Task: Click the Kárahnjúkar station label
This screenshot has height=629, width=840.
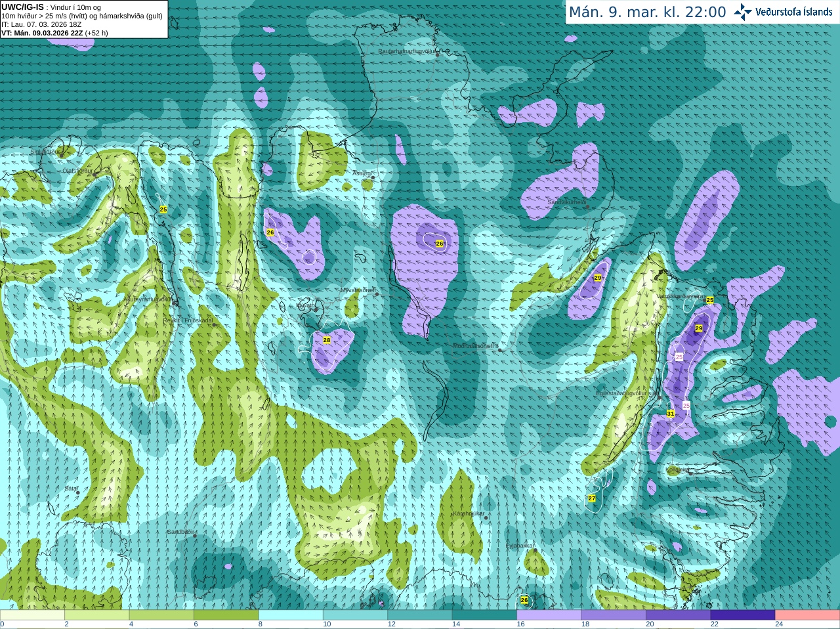Action: [469, 513]
